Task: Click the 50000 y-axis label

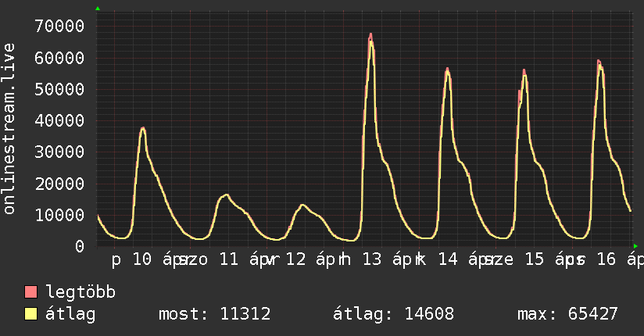Action: (59, 89)
